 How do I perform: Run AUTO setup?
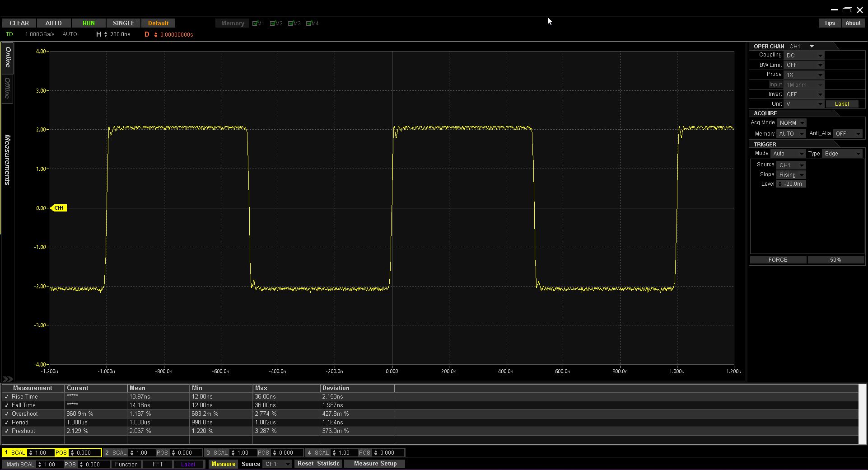click(53, 23)
